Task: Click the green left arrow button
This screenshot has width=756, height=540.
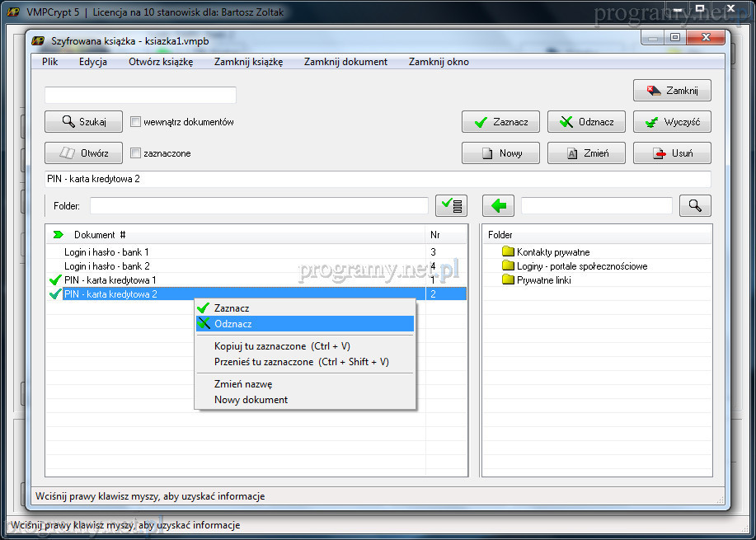Action: [498, 206]
